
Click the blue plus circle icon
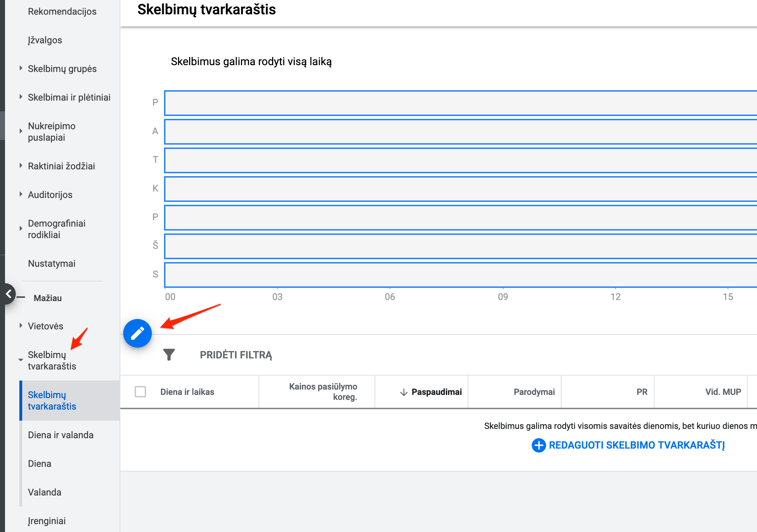click(539, 445)
